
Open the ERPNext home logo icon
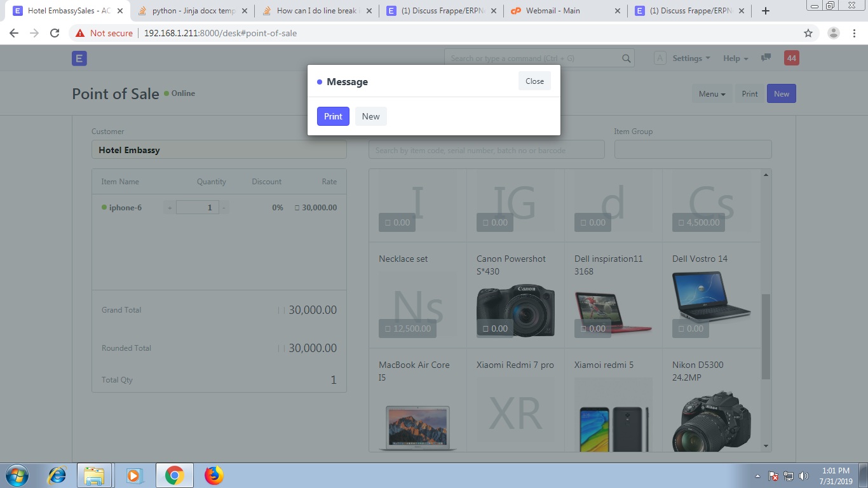[79, 58]
